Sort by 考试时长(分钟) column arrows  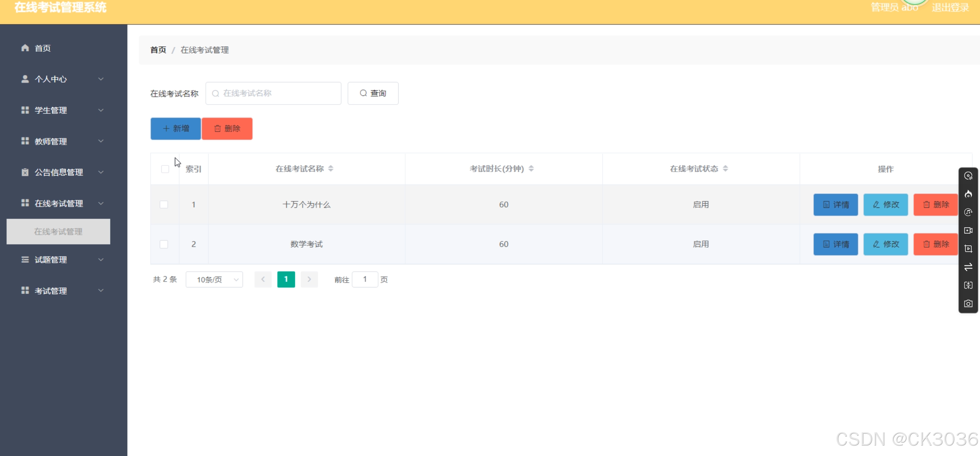click(x=531, y=169)
